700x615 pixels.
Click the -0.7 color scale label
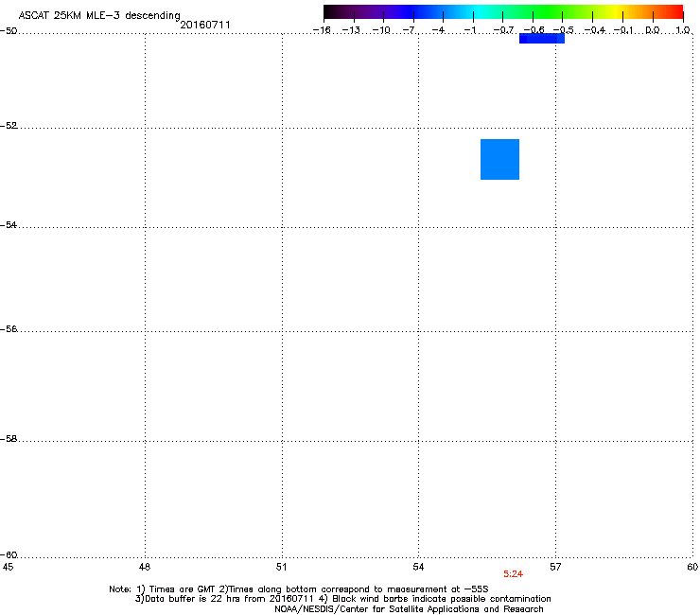point(503,30)
